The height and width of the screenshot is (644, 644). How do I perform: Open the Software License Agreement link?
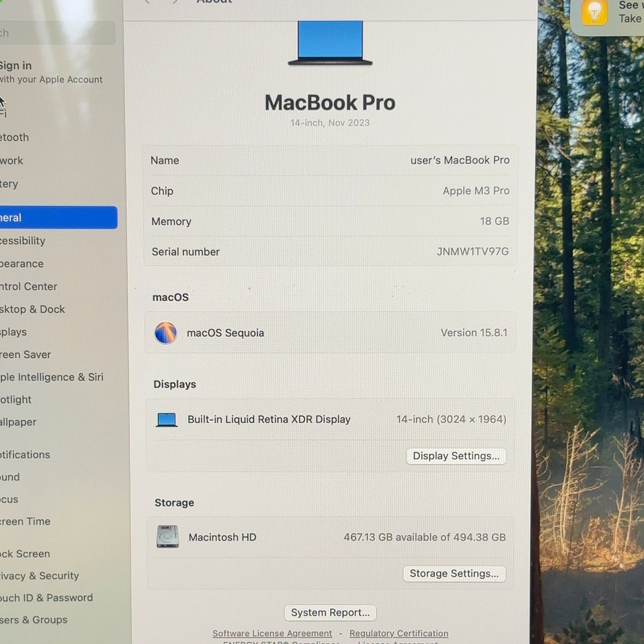[272, 633]
